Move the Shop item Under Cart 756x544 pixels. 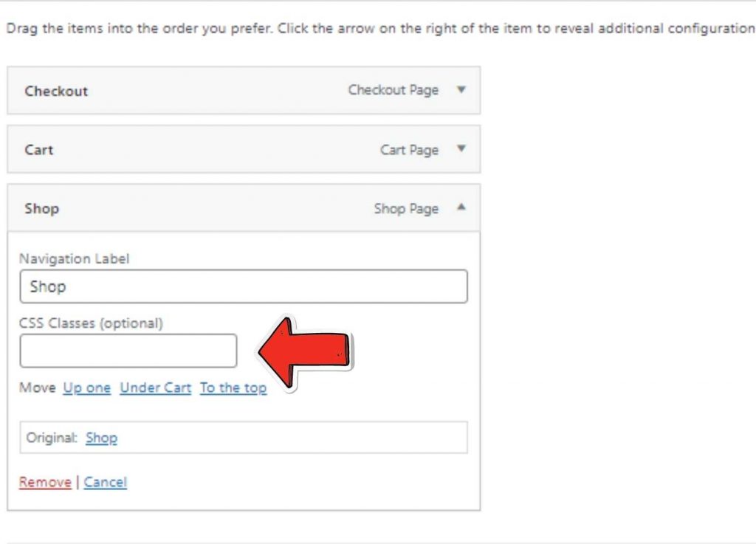point(155,388)
